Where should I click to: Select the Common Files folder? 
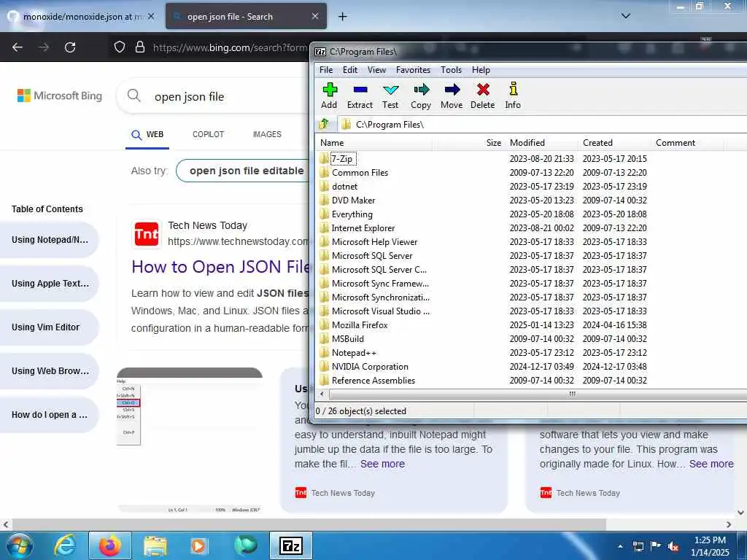point(360,172)
